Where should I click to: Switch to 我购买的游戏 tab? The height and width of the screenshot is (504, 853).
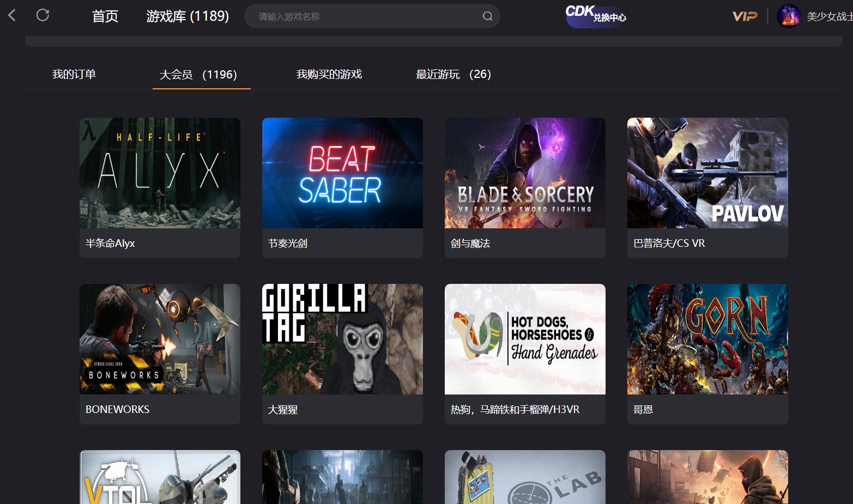pyautogui.click(x=329, y=74)
